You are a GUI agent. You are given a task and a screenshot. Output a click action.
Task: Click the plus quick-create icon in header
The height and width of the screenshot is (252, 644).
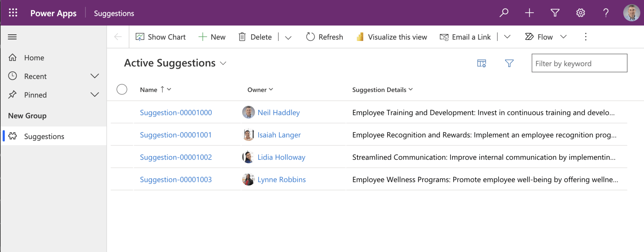[x=529, y=13]
